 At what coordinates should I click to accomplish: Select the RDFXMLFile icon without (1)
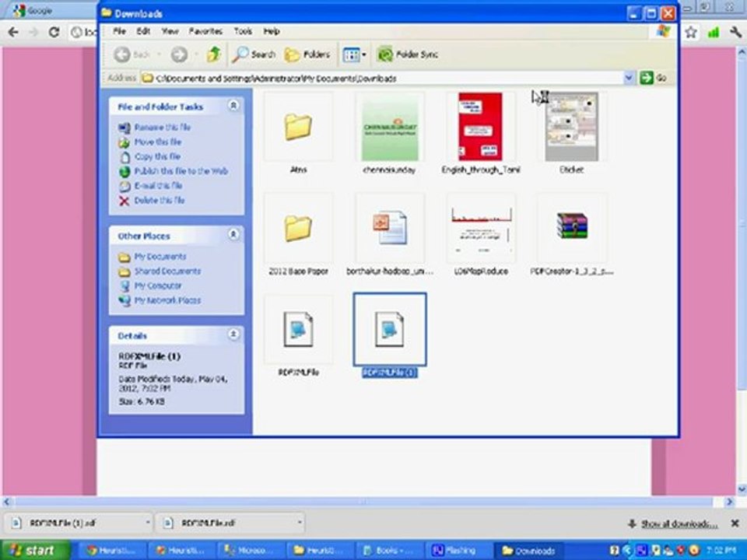pos(298,330)
